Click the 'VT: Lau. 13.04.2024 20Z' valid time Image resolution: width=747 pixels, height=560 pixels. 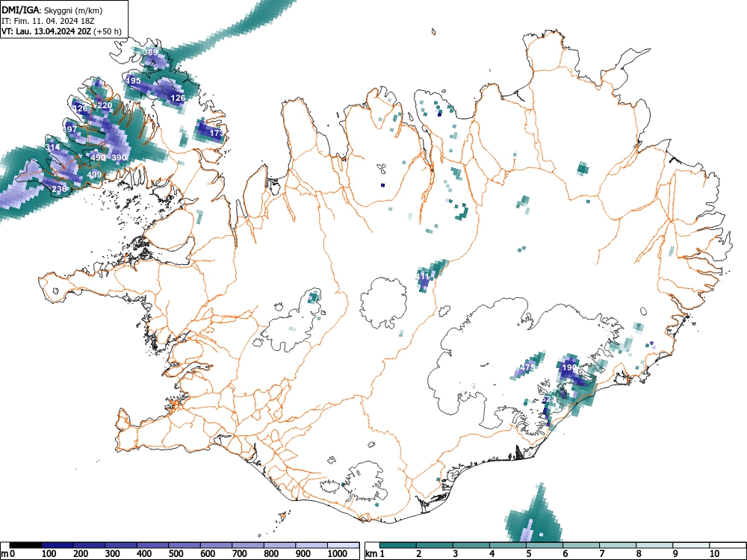tap(46, 31)
